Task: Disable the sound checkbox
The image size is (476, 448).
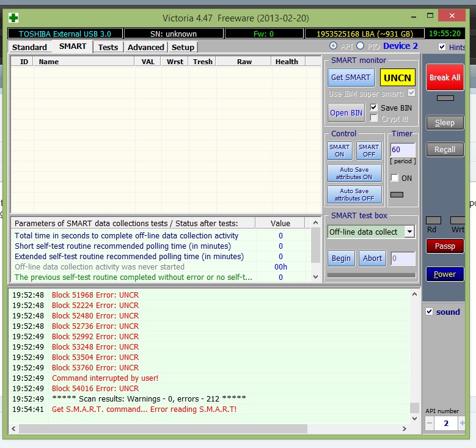Action: [430, 312]
